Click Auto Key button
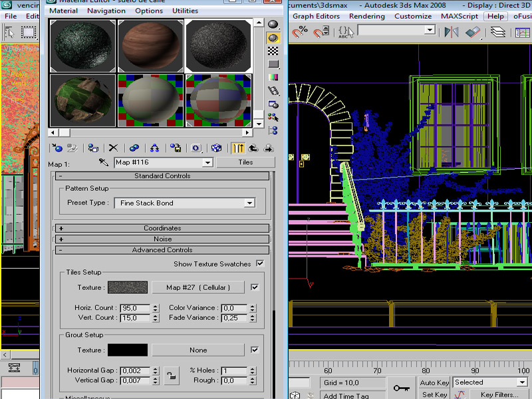Screen dimensions: 532x399 (434, 383)
